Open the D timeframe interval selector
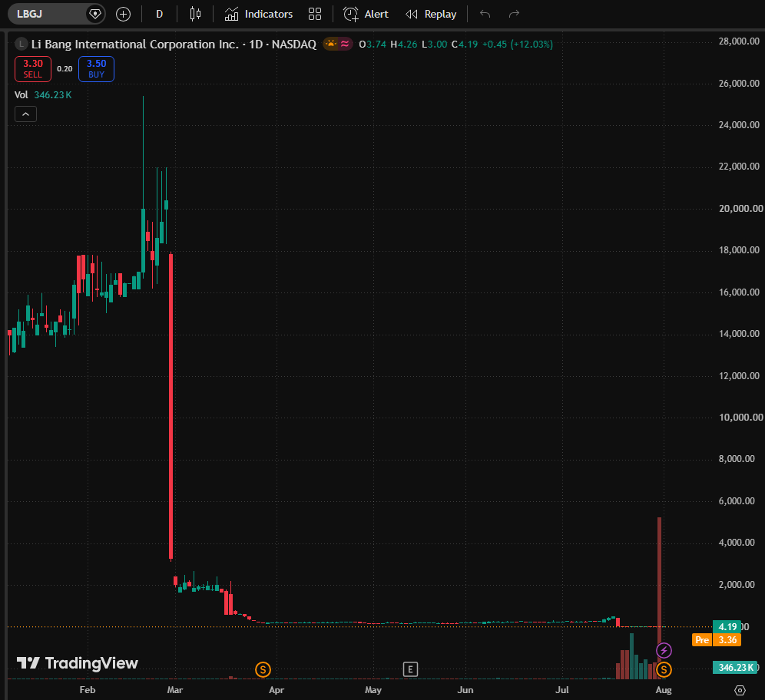The width and height of the screenshot is (765, 700). [159, 14]
